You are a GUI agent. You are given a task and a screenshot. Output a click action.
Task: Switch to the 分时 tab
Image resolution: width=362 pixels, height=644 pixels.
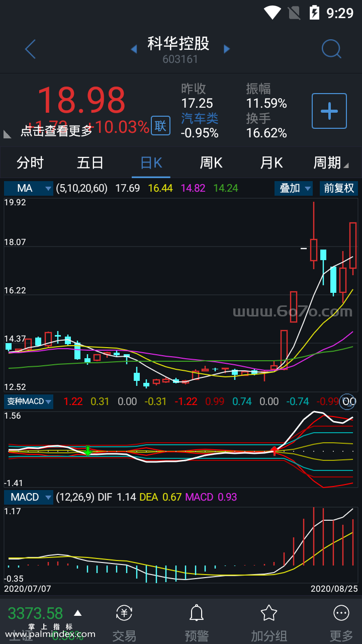tap(30, 163)
